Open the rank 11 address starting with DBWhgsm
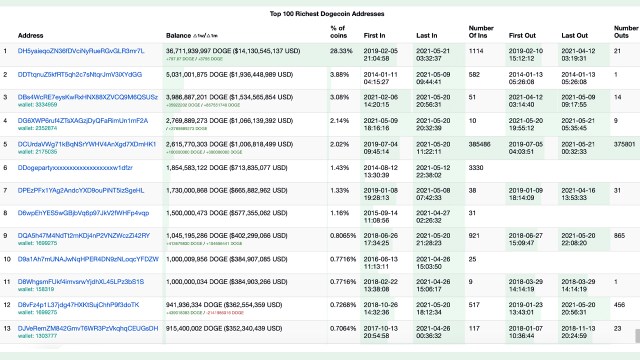Viewport: 640px width, 360px height. coord(81,282)
